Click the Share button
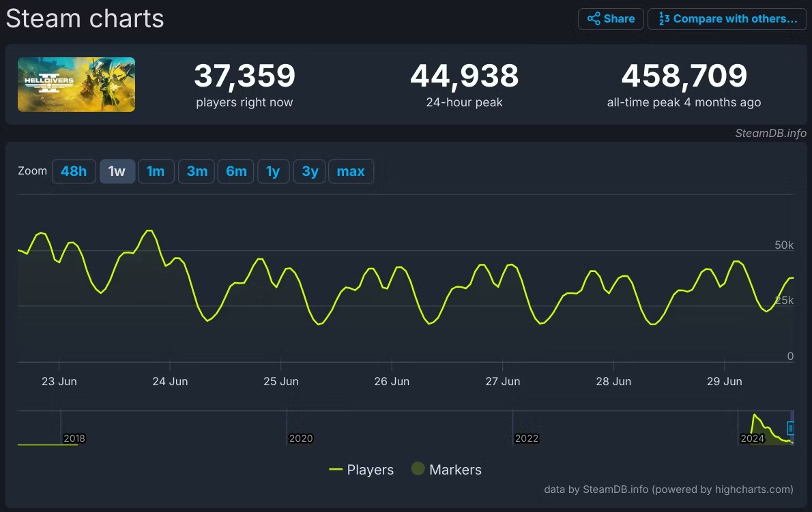 [611, 19]
